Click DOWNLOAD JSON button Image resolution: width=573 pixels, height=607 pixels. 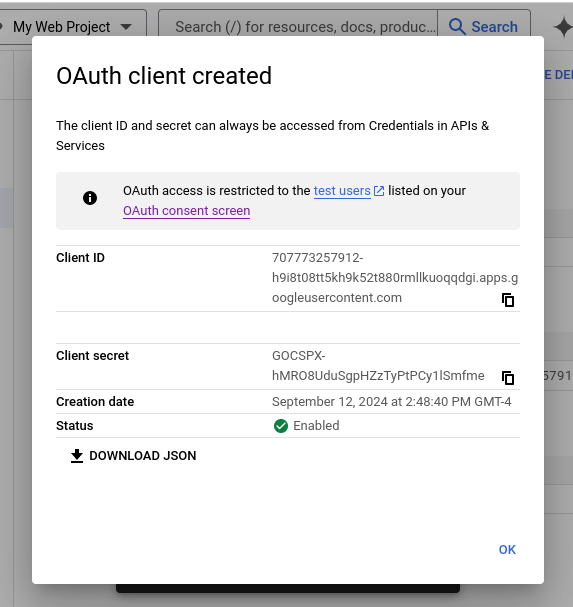click(134, 456)
